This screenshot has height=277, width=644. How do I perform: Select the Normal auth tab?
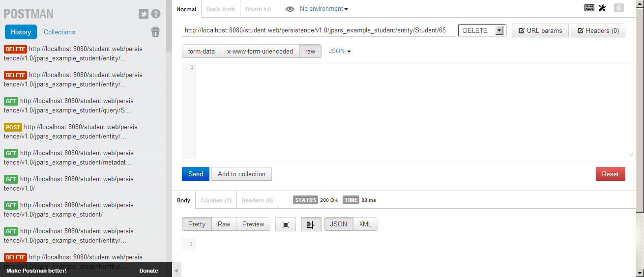(186, 9)
